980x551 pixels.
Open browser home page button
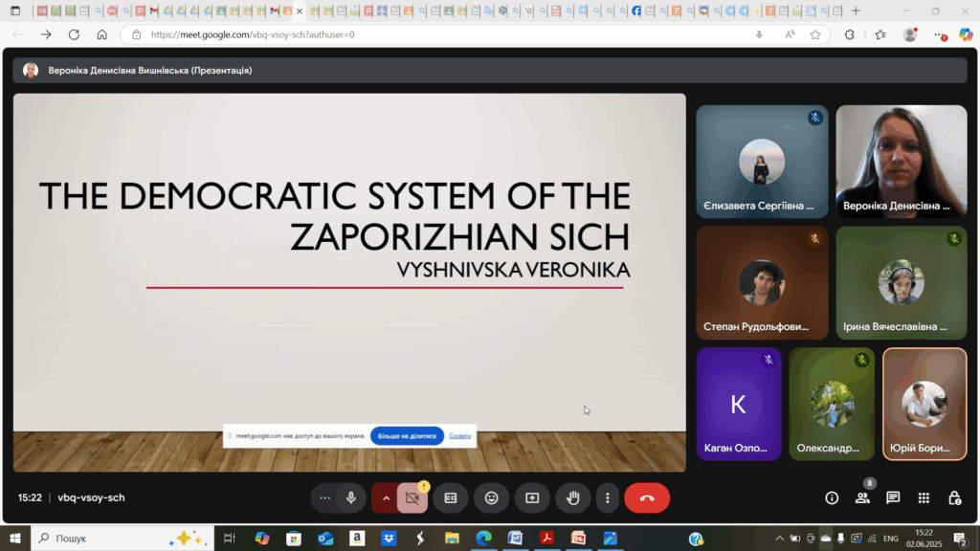[101, 34]
